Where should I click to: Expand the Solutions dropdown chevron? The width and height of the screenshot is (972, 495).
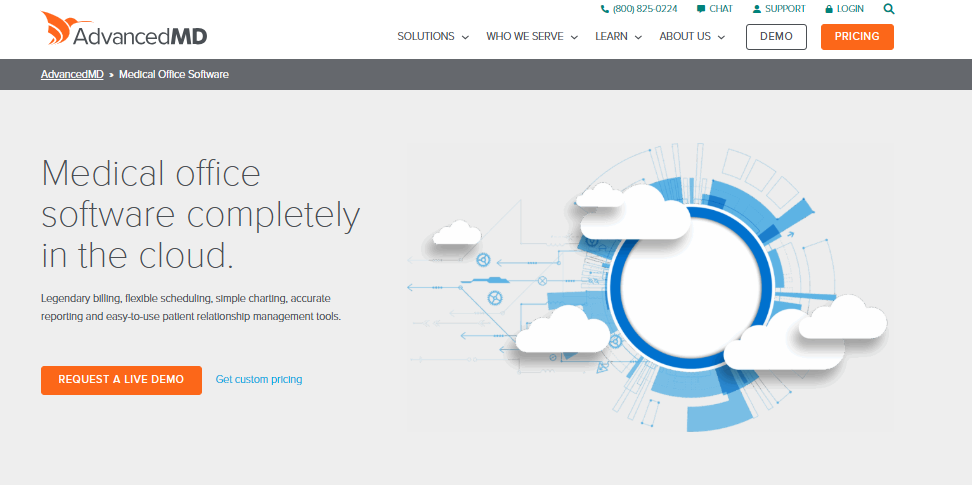coord(465,37)
